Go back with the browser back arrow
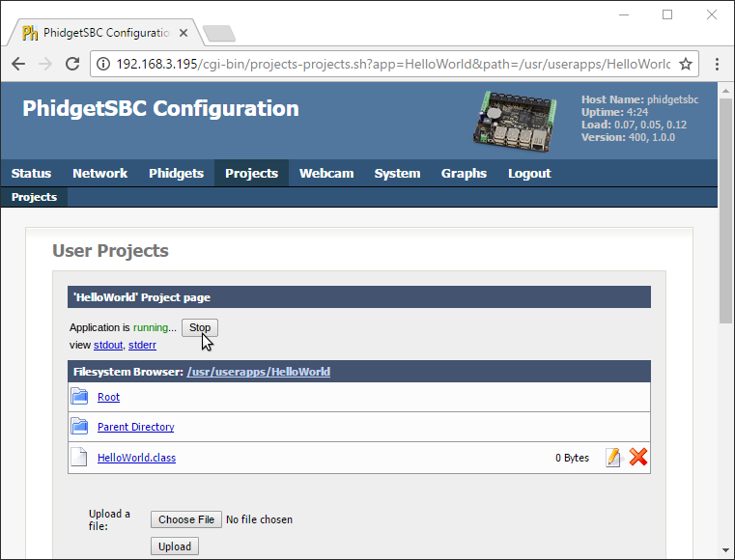 tap(18, 64)
